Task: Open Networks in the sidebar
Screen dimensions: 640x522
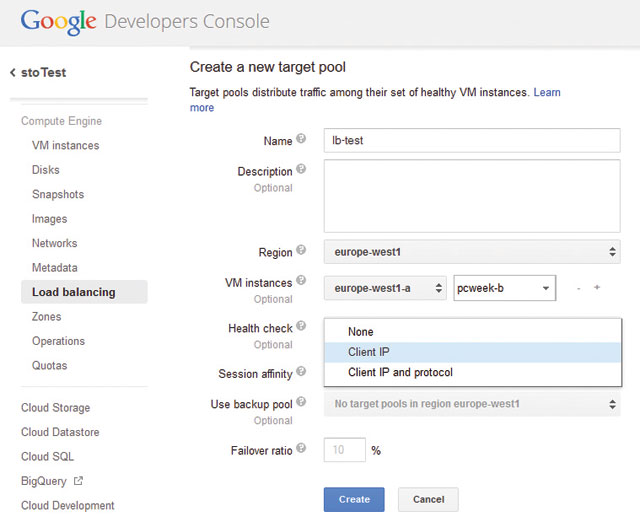Action: pos(54,243)
